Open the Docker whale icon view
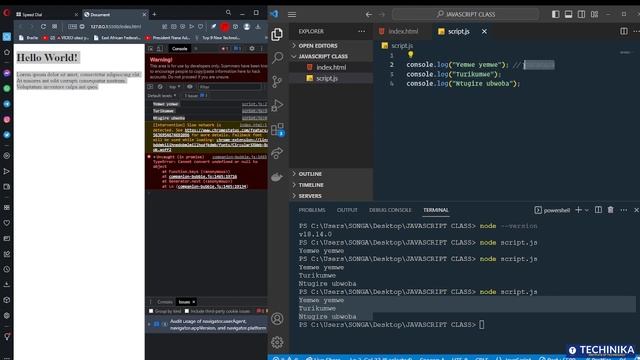 pos(277,177)
